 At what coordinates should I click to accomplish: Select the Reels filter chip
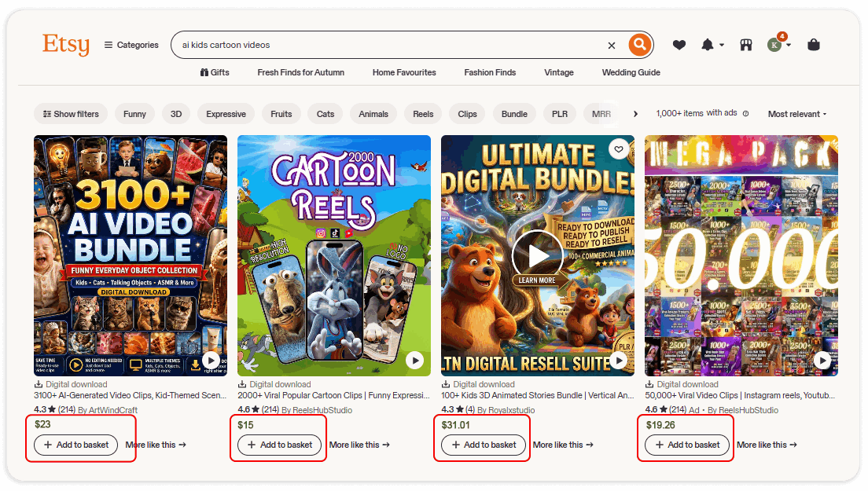(423, 114)
